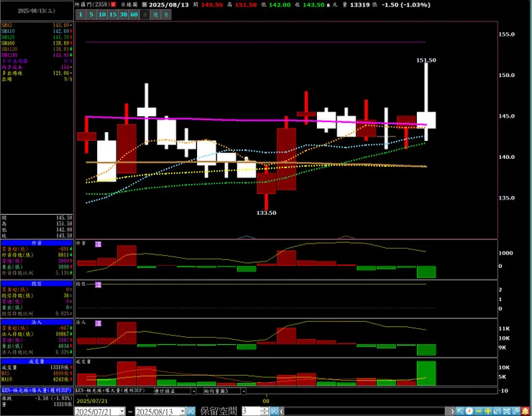The height and width of the screenshot is (416, 532).
Task: Click the GO button next to the date range
Action: tap(191, 412)
